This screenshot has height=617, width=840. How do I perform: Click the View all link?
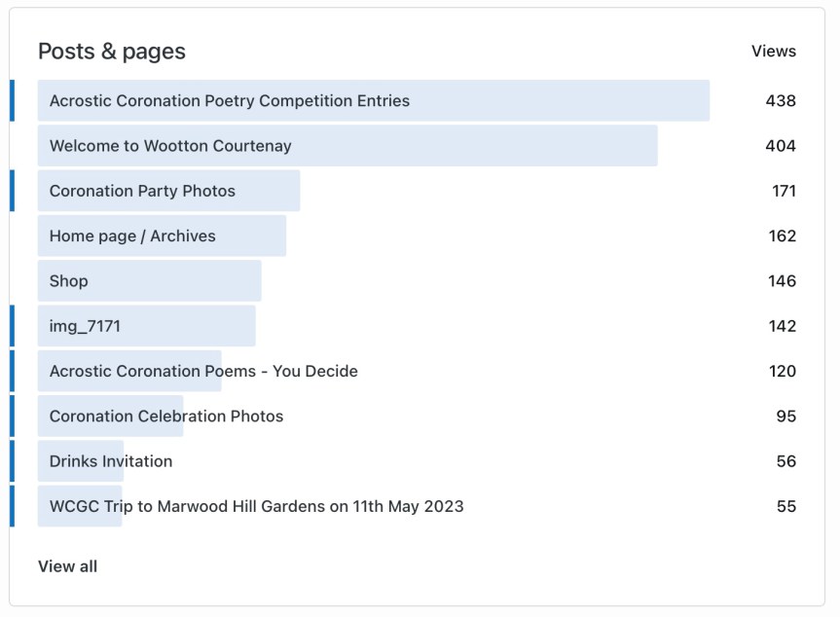[x=68, y=566]
